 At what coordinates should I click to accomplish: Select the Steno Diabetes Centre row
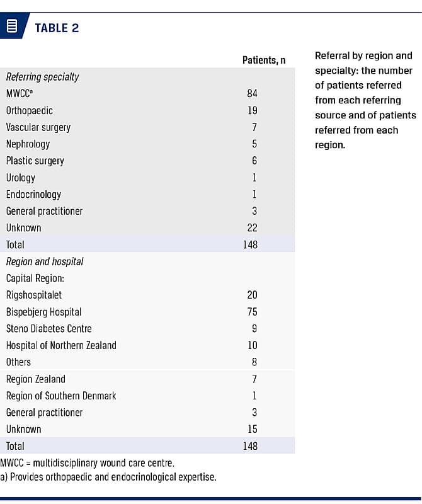(49, 328)
